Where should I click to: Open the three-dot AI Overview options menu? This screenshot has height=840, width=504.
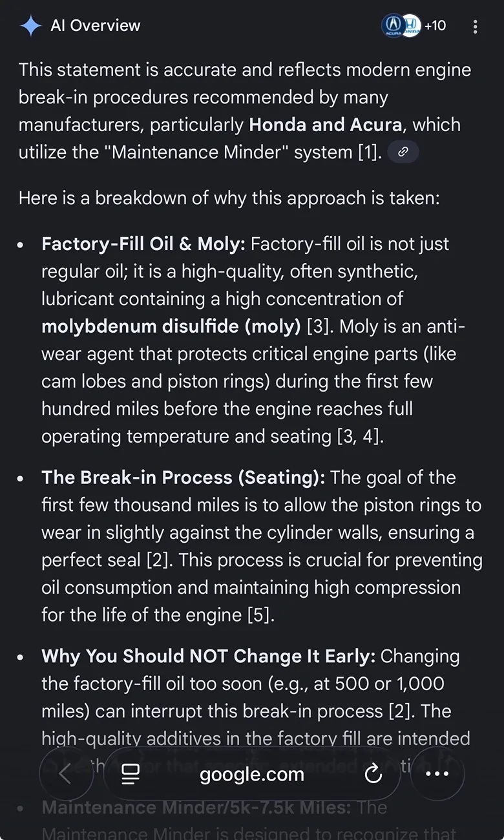476,26
